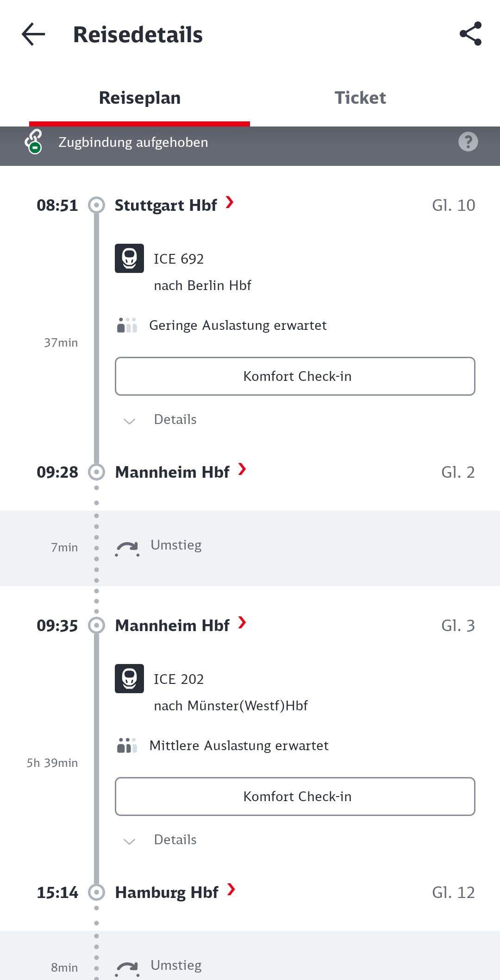Switch to the Ticket tab
500x980 pixels.
point(360,98)
